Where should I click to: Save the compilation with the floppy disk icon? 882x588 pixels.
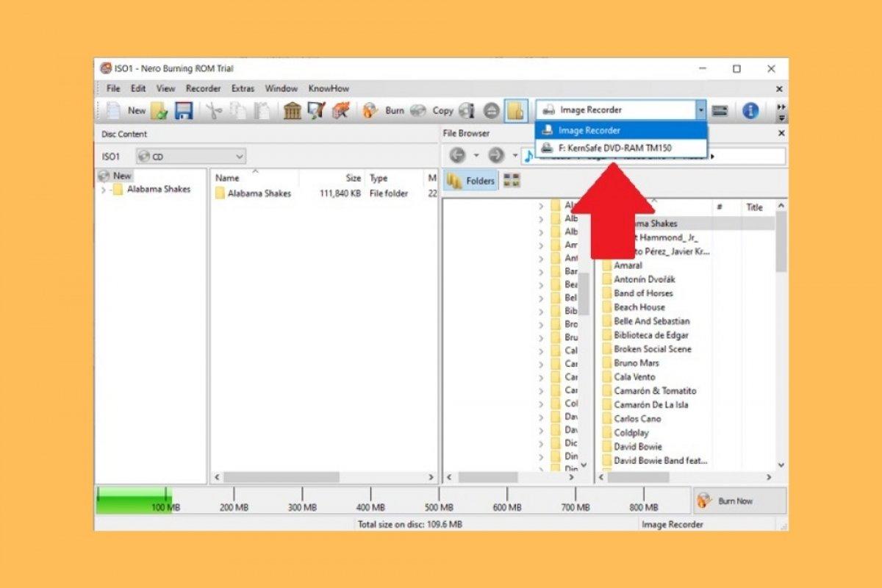pos(183,111)
